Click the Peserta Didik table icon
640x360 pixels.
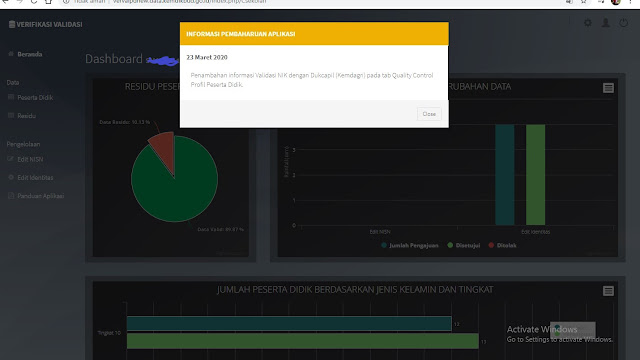point(11,97)
